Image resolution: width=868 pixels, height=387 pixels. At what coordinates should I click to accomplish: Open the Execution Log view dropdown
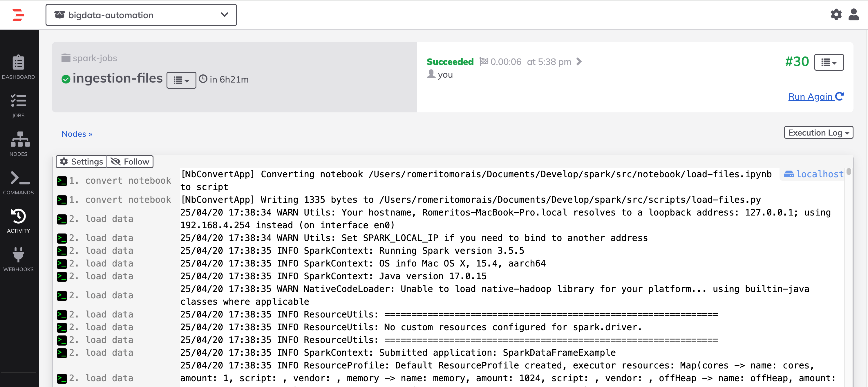click(x=818, y=133)
